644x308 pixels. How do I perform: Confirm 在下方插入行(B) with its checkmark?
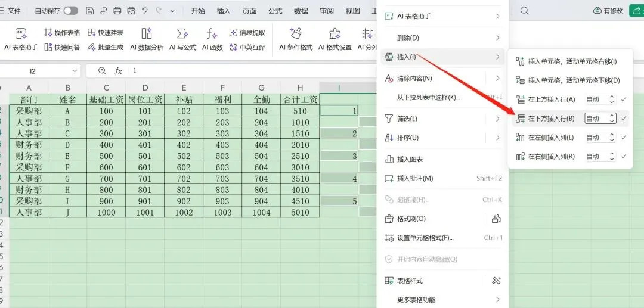(624, 119)
